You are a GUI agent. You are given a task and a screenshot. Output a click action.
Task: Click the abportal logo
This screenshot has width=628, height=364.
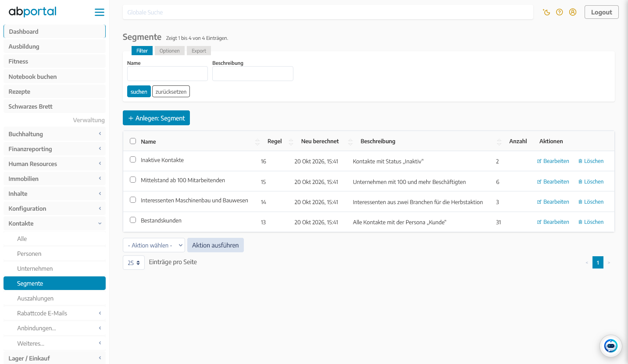[32, 12]
